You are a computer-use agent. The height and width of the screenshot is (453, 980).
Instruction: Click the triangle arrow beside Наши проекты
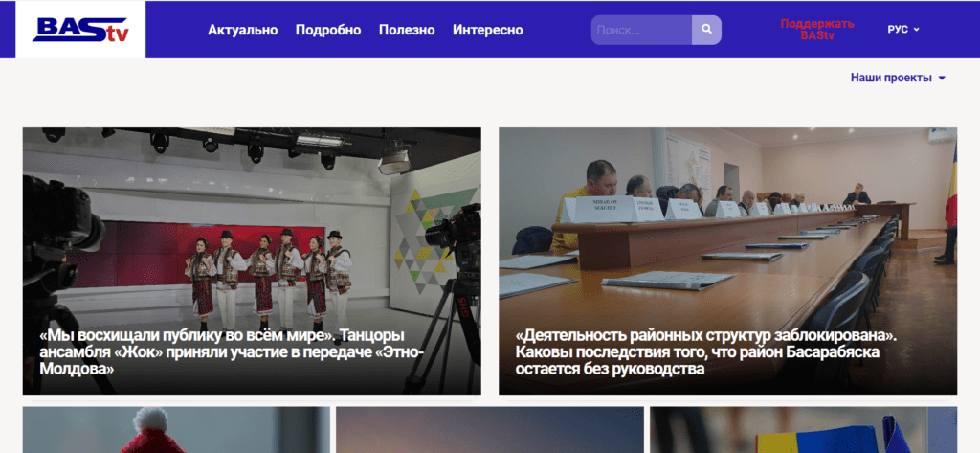tap(942, 79)
